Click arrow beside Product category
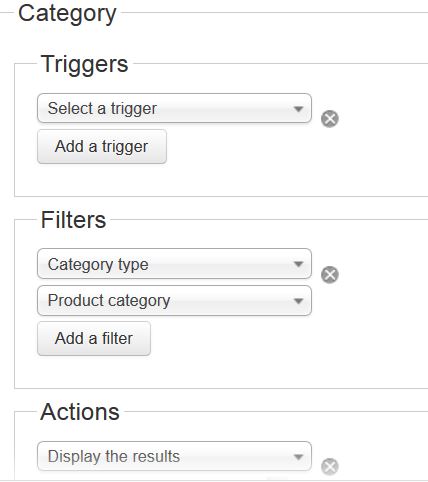Viewport: 428px width, 482px height. [298, 301]
